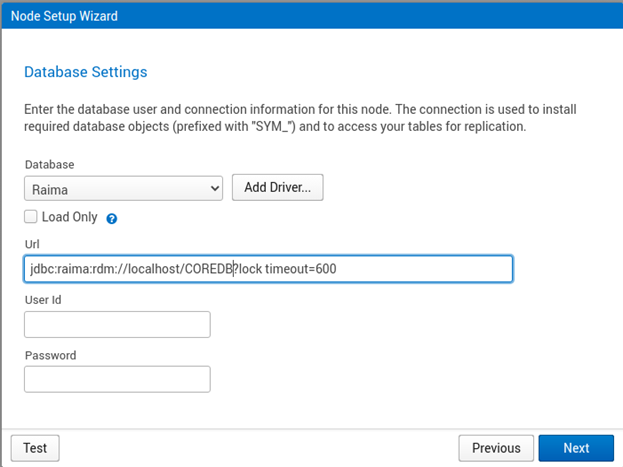Focus the Url input field
Viewport: 623px width, 467px height.
click(x=269, y=269)
